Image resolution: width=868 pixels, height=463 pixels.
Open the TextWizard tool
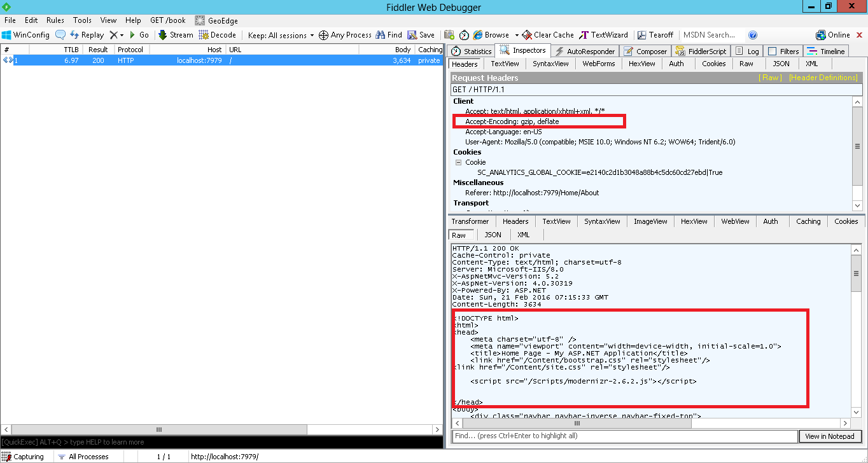[604, 35]
